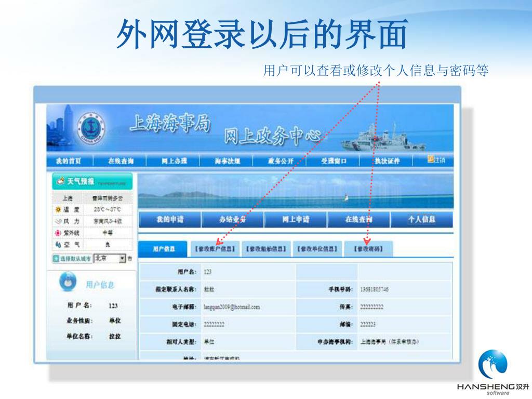Click the 上海 city cell in weather table
This screenshot has width=532, height=399.
pos(68,198)
